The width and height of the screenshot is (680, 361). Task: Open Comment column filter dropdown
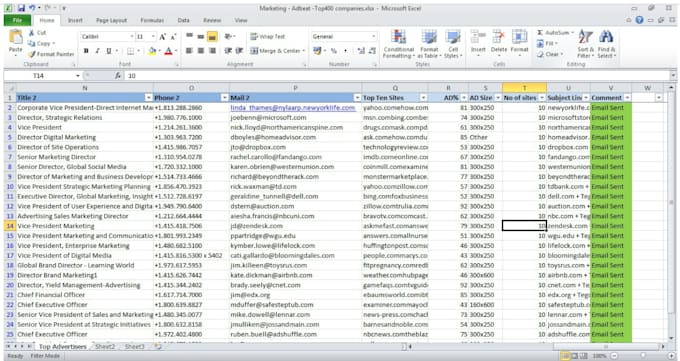coord(627,98)
